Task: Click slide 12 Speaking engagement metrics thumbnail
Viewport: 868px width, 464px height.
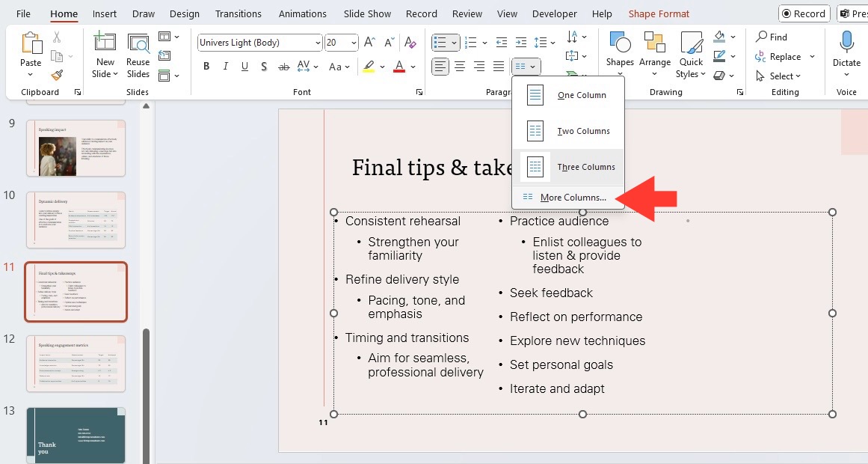Action: tap(76, 364)
